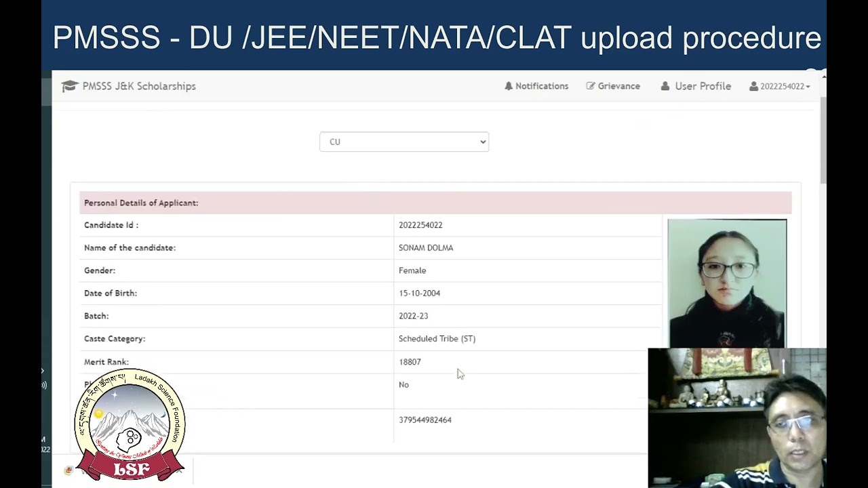This screenshot has width=868, height=488.
Task: Click the candidate name SONAM DOLMA
Action: [426, 248]
